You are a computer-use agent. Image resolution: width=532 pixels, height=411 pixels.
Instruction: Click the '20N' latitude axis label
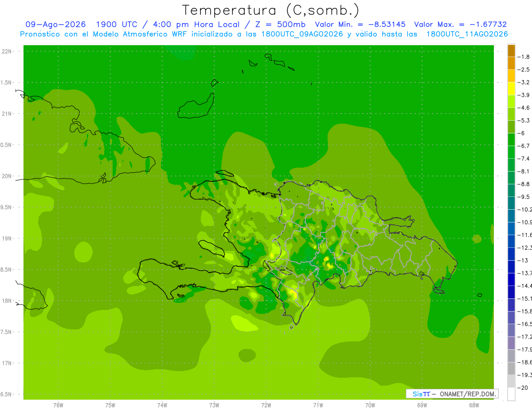coord(7,176)
